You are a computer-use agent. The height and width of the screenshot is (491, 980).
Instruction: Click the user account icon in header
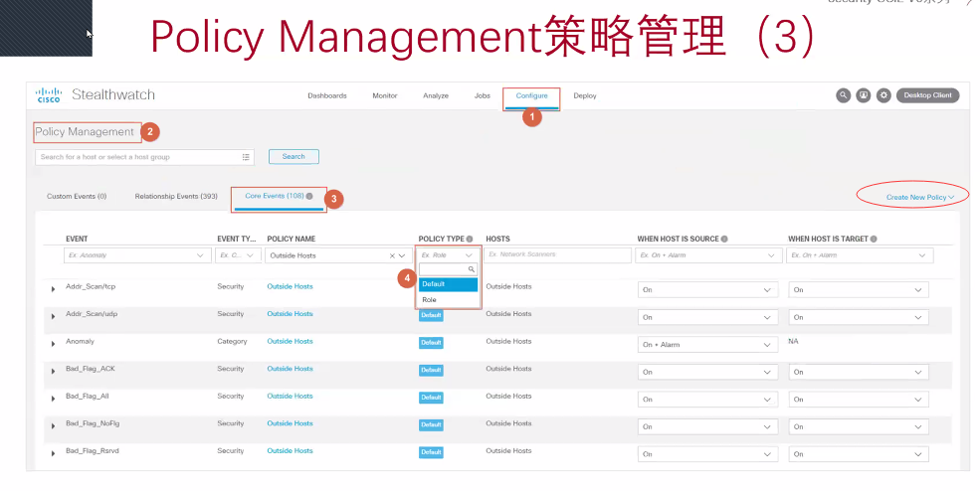864,95
